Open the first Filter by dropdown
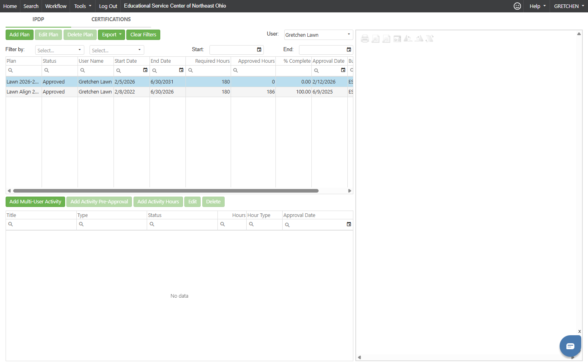This screenshot has width=588, height=364. (x=60, y=50)
